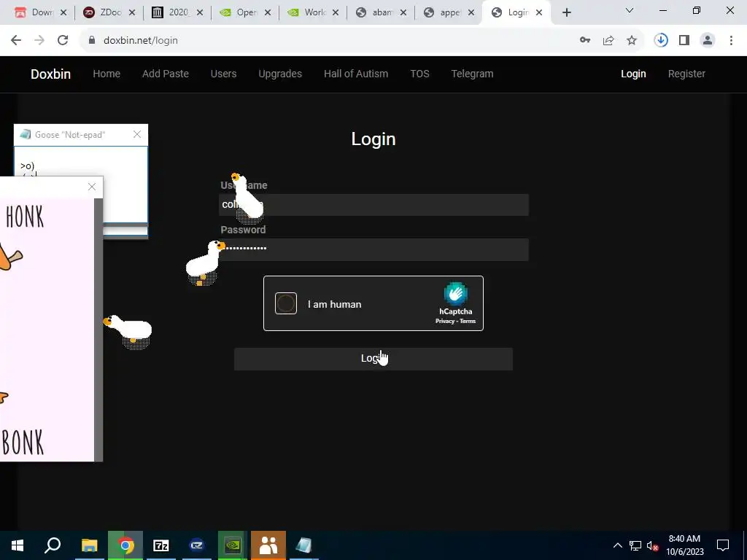Go back to the previous page

[x=16, y=41]
